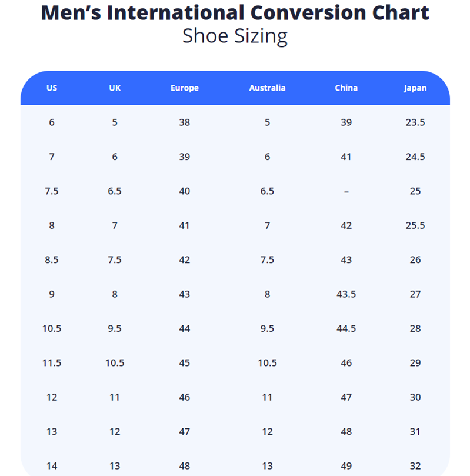Select US size 14 cell
The height and width of the screenshot is (476, 470).
(52, 465)
